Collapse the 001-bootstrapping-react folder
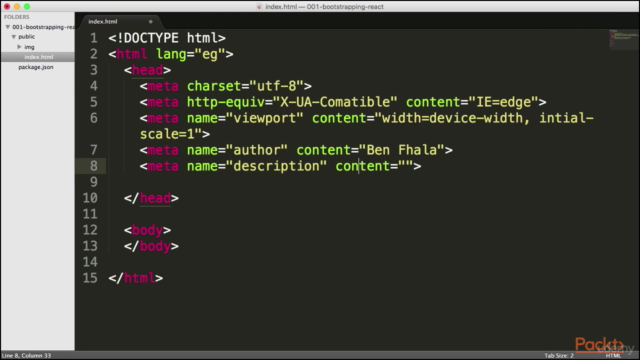The image size is (640, 360). coord(7,27)
